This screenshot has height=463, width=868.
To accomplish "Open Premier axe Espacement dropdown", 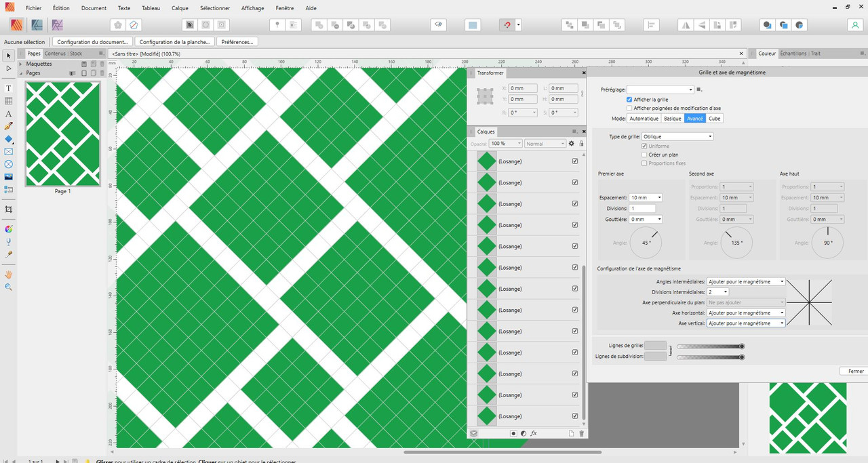I will (x=646, y=197).
